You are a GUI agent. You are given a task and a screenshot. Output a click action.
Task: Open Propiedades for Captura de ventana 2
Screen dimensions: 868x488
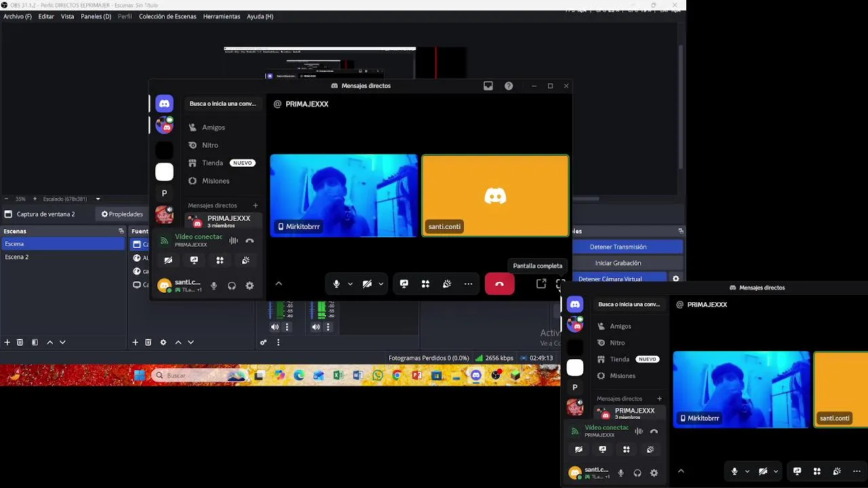click(x=122, y=214)
